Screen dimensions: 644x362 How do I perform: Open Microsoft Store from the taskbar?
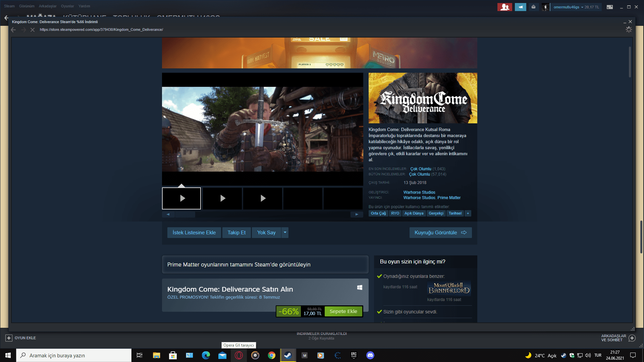(173, 355)
